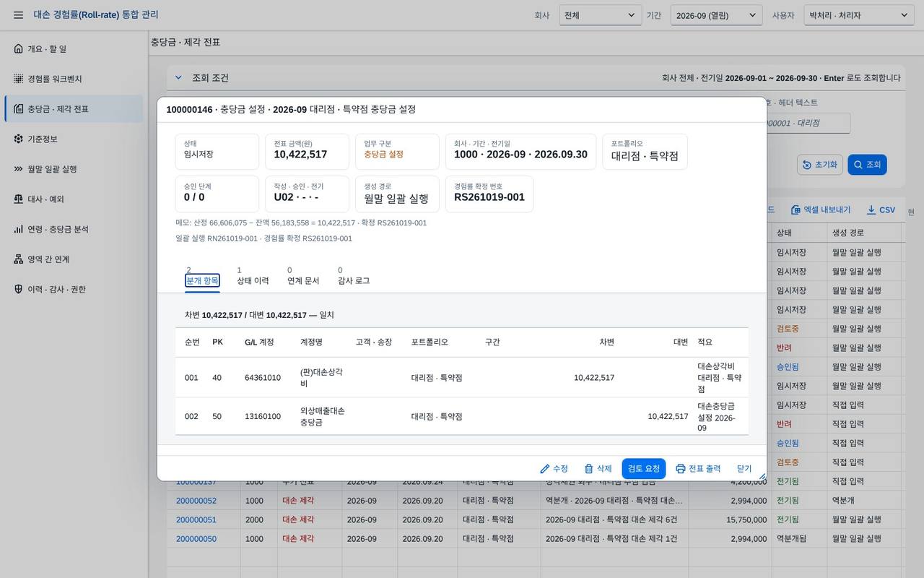The height and width of the screenshot is (578, 924).
Task: Switch to the 상태 이력 tab
Action: pyautogui.click(x=253, y=280)
